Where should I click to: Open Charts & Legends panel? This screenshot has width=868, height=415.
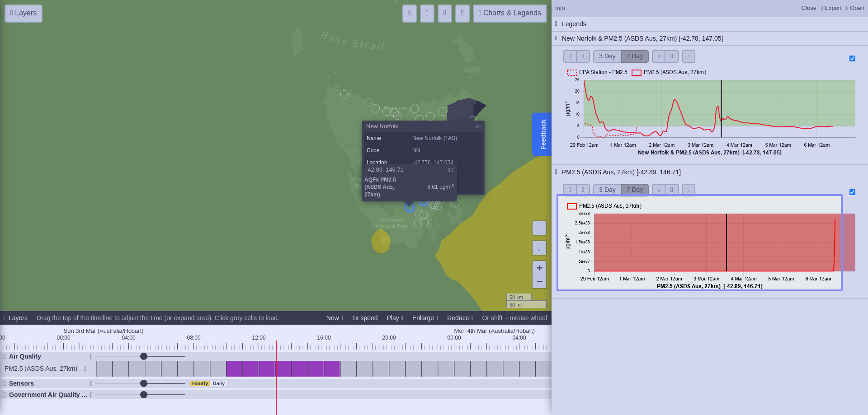click(x=510, y=13)
